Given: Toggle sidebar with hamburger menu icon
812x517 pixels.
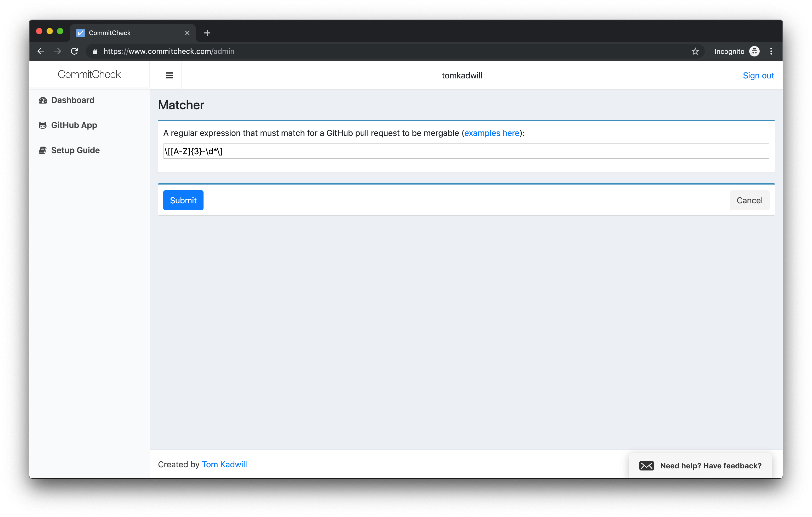Looking at the screenshot, I should tap(169, 76).
